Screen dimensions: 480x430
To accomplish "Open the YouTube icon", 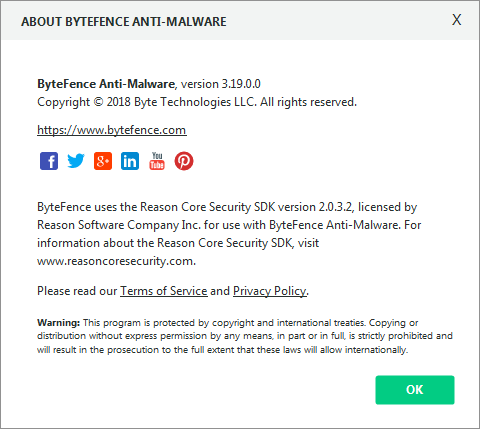I will click(157, 161).
